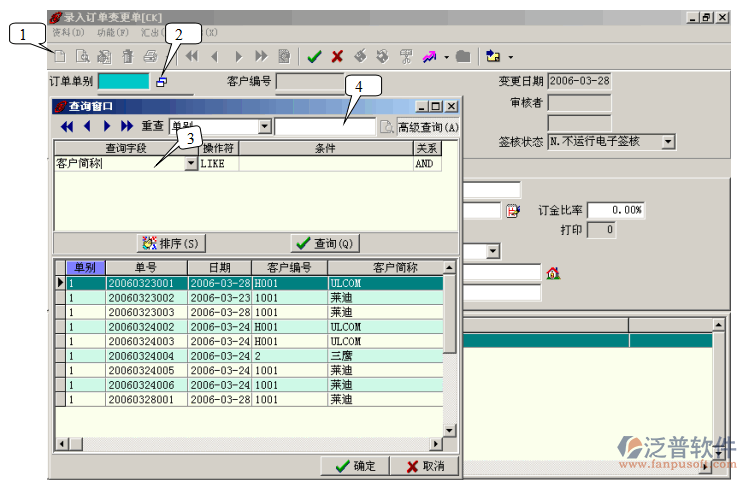Open the 签核状态 dropdown list
747x480 pixels.
click(668, 142)
